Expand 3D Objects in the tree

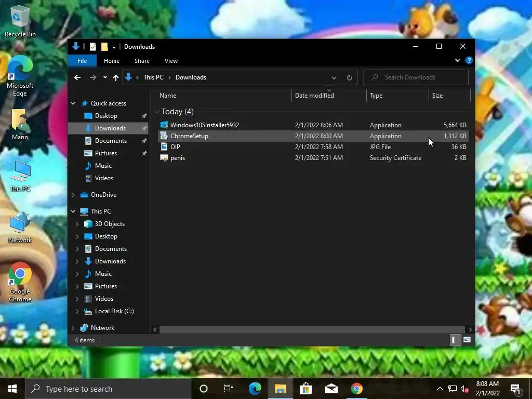pyautogui.click(x=77, y=224)
